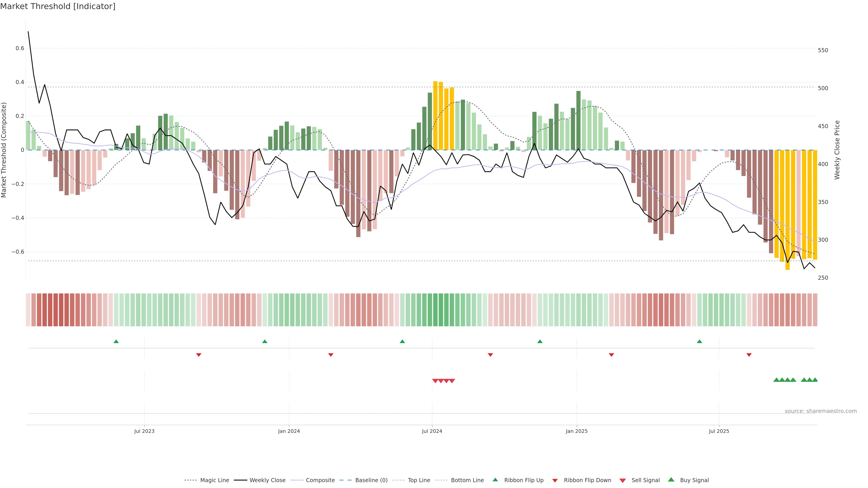Click the Jan 2025 axis label

(x=577, y=431)
